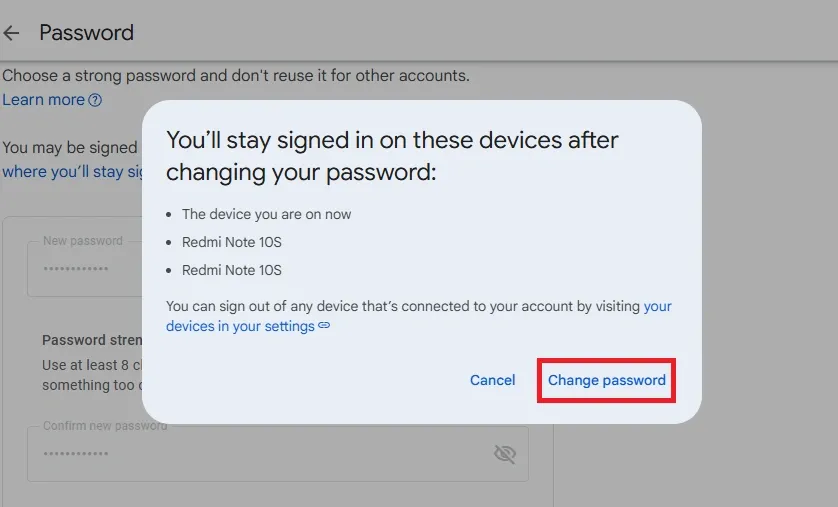Image resolution: width=838 pixels, height=507 pixels.
Task: Select the first Redmi Note 10S entry
Action: [x=231, y=242]
